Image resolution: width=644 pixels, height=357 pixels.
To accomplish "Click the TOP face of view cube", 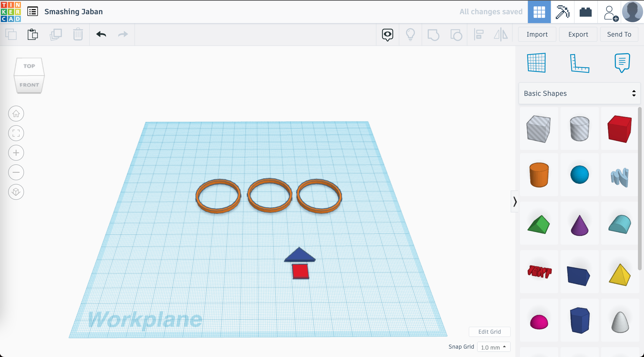I will pos(29,66).
